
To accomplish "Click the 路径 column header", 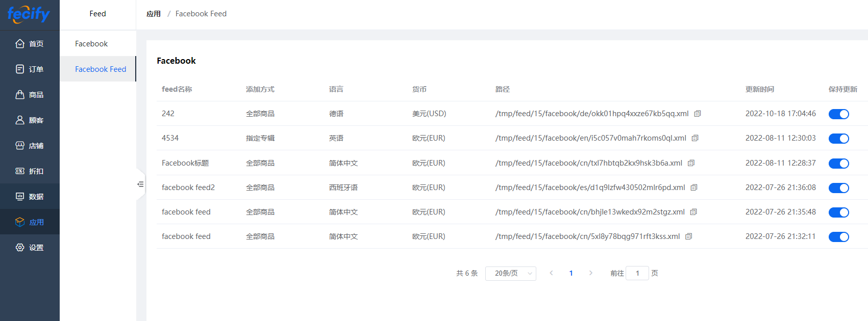I will [x=503, y=89].
